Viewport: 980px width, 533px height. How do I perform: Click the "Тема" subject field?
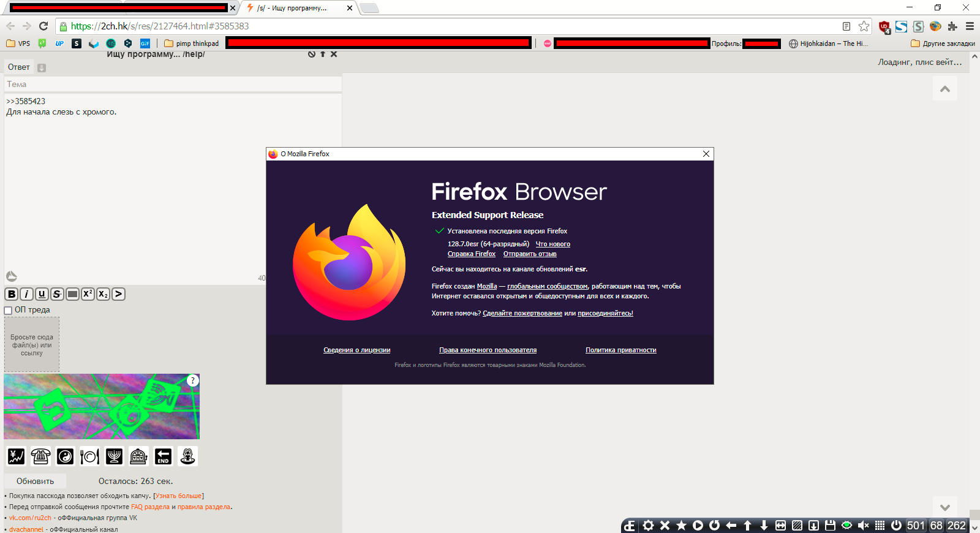pos(173,85)
